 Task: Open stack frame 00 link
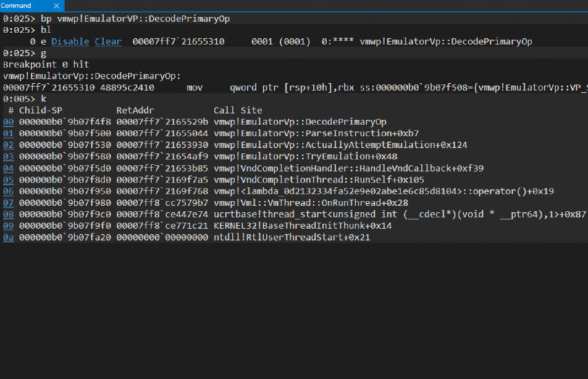8,122
